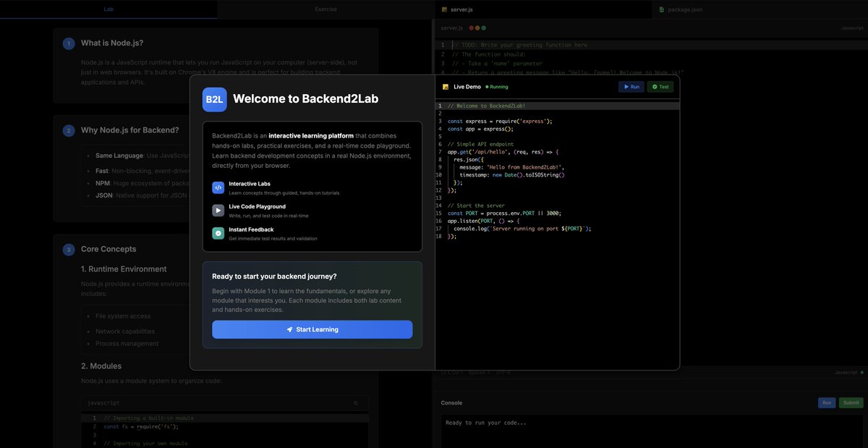The width and height of the screenshot is (868, 448).
Task: Click the red dot in server.js header
Action: (x=472, y=28)
